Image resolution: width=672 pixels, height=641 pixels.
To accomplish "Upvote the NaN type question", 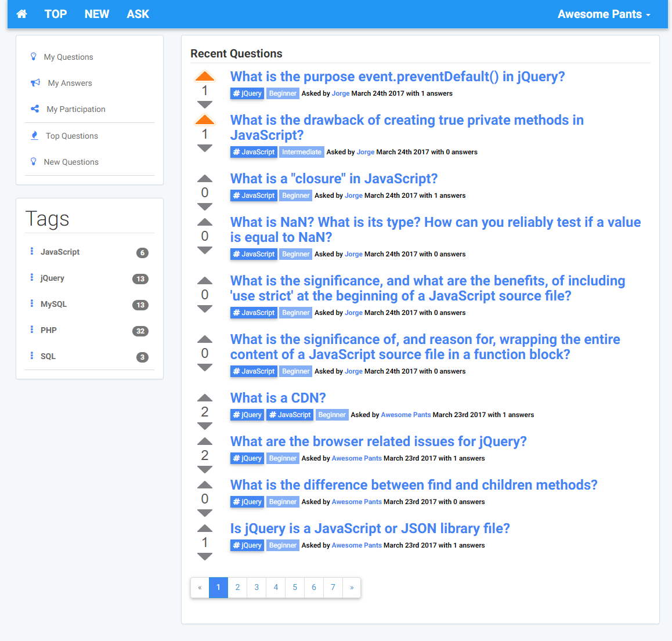I will tap(205, 222).
